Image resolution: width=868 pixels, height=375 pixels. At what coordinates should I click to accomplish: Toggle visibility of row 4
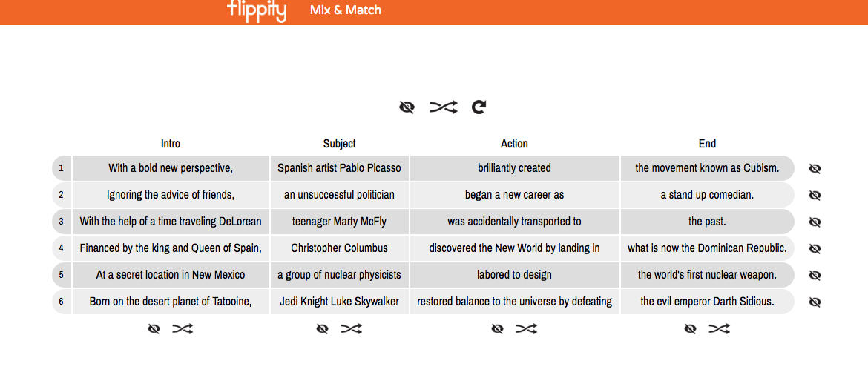tap(815, 248)
